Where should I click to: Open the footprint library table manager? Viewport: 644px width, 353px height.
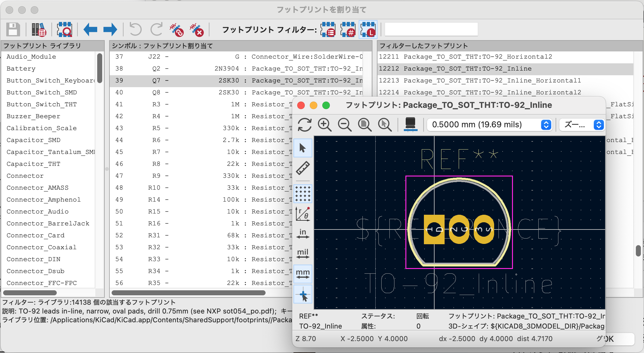tap(39, 30)
